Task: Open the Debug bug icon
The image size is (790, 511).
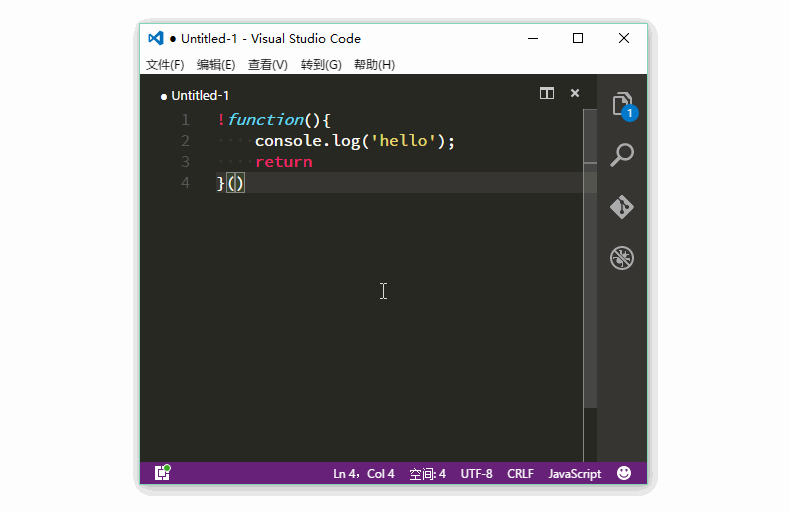Action: pyautogui.click(x=622, y=258)
